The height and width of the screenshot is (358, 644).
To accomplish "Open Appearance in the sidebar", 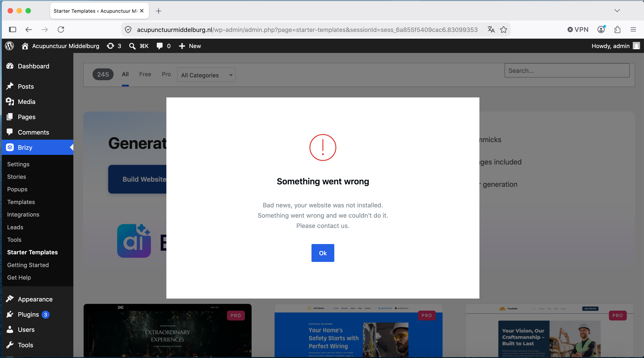I will tap(38, 299).
